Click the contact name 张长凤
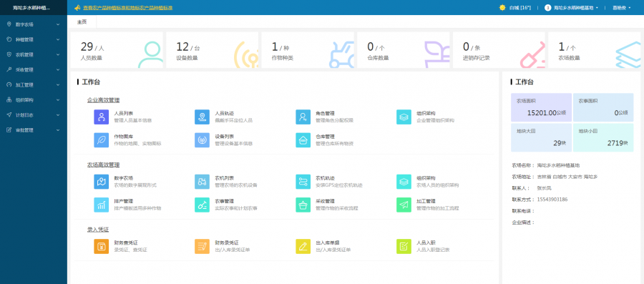The image size is (644, 284). 544,188
